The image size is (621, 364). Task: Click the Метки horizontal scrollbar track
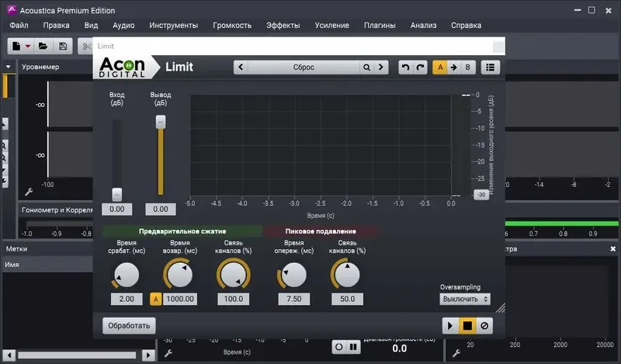pos(77,355)
